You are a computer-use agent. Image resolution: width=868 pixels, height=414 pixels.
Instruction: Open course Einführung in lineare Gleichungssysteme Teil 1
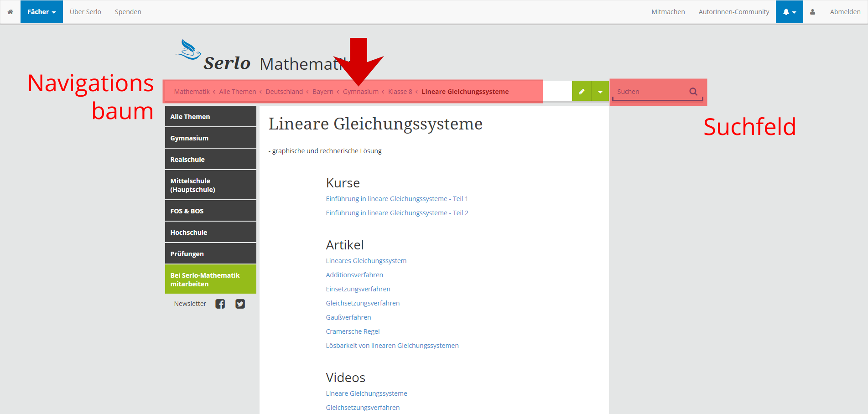(397, 199)
